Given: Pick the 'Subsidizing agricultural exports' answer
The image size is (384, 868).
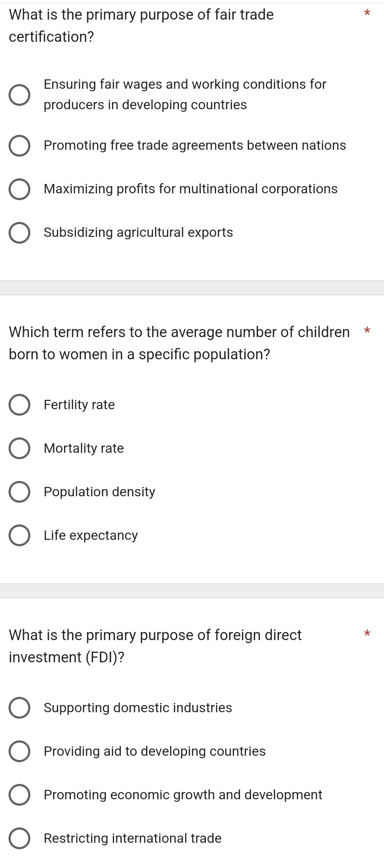Looking at the screenshot, I should (x=20, y=233).
